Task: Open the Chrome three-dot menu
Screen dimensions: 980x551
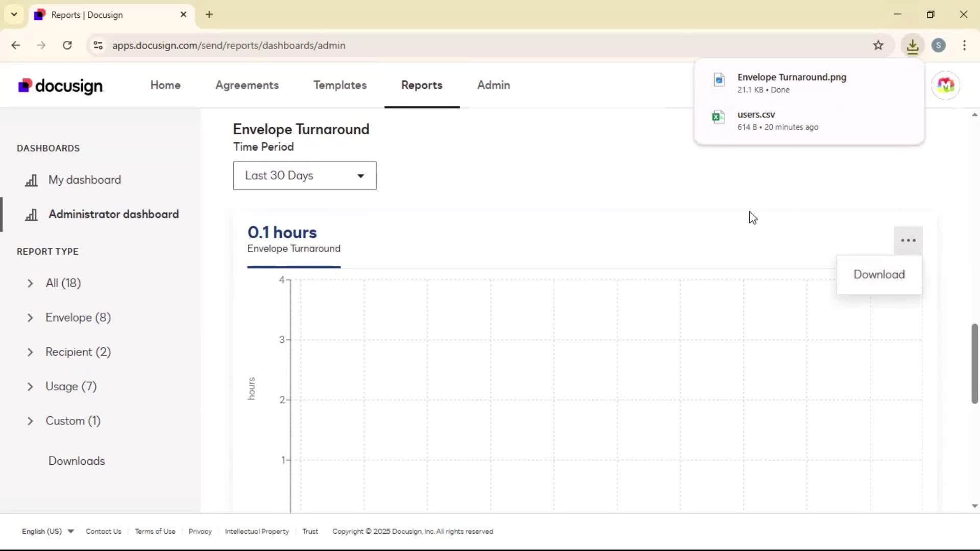Action: [964, 45]
